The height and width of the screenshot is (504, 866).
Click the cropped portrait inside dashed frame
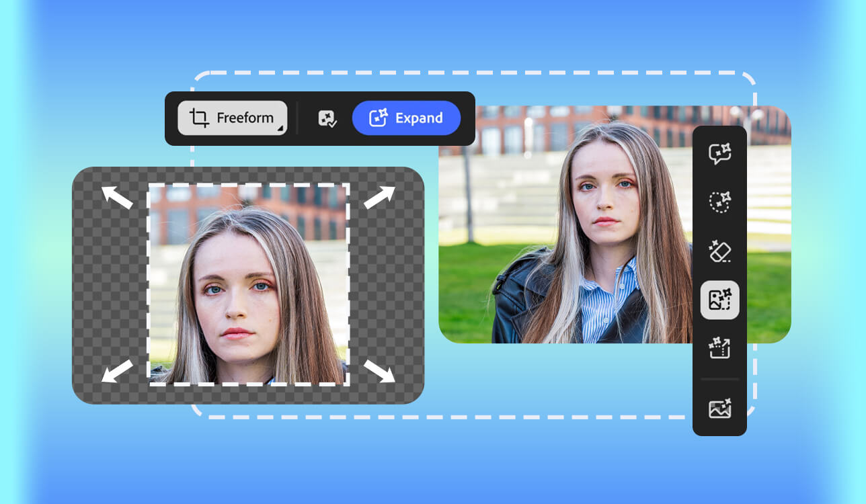(x=248, y=284)
